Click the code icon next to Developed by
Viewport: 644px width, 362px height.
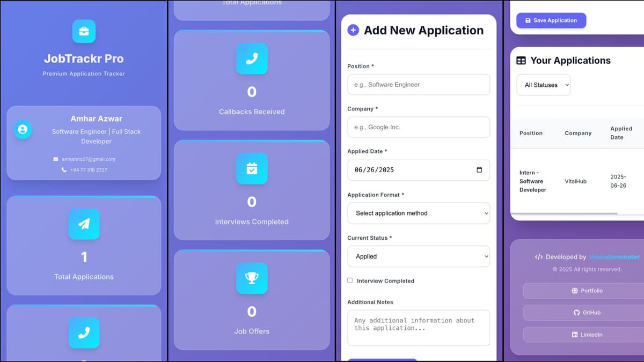point(539,257)
